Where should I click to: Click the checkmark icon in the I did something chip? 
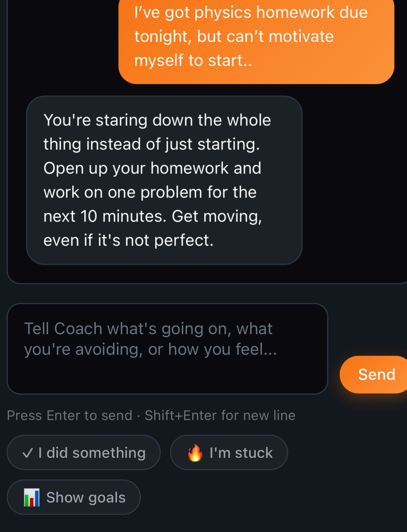pos(28,453)
